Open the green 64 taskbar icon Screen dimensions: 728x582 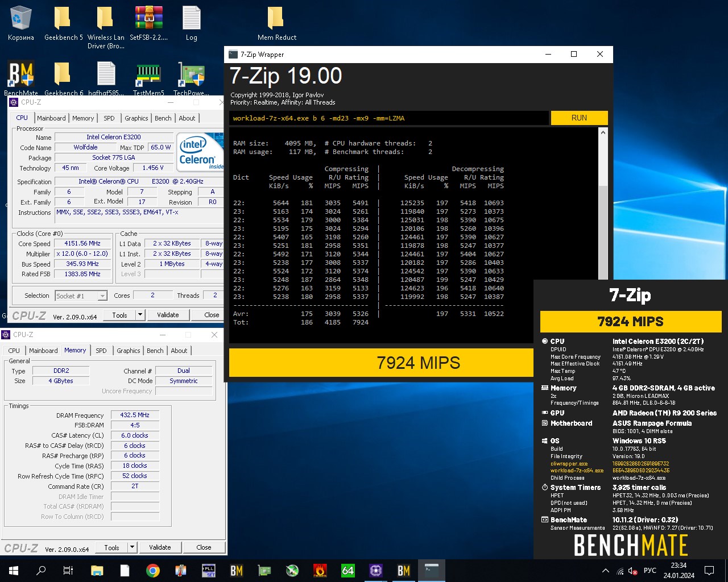348,571
